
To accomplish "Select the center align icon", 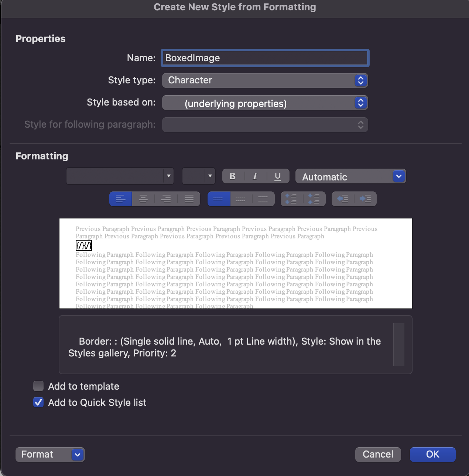I will pos(143,199).
